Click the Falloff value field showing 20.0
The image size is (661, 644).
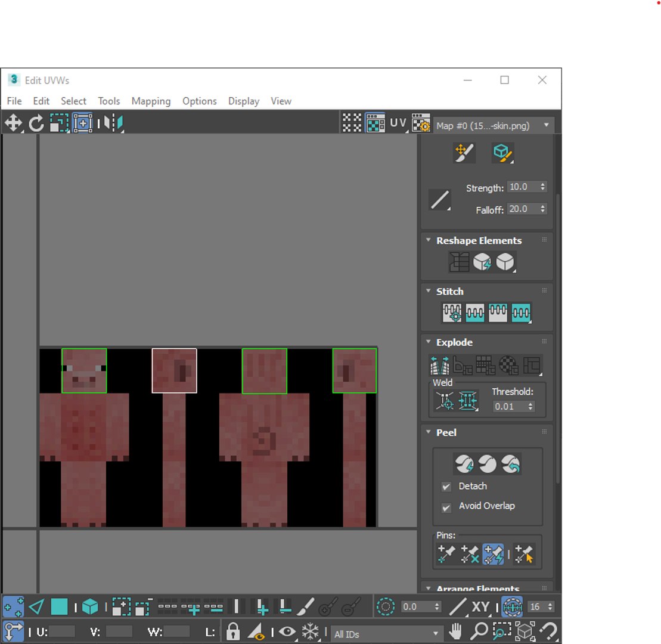pos(523,209)
